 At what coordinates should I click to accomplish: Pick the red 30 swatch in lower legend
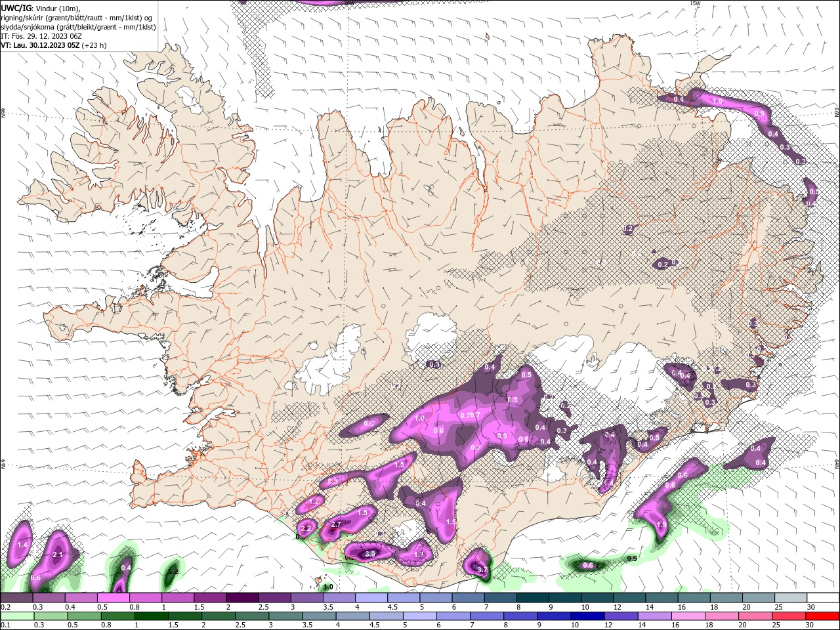coord(824,616)
